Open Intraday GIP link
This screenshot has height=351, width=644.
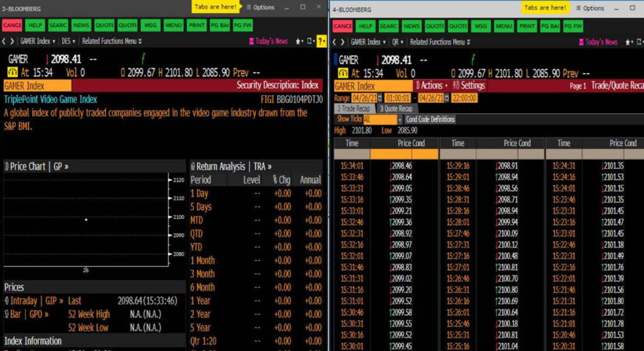(34, 301)
